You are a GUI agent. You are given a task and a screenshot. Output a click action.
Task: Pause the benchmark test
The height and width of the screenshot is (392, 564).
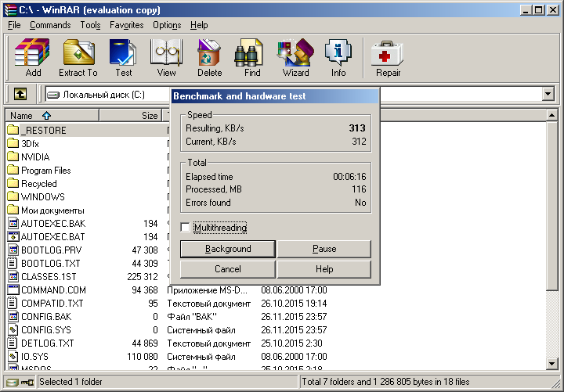pos(324,249)
